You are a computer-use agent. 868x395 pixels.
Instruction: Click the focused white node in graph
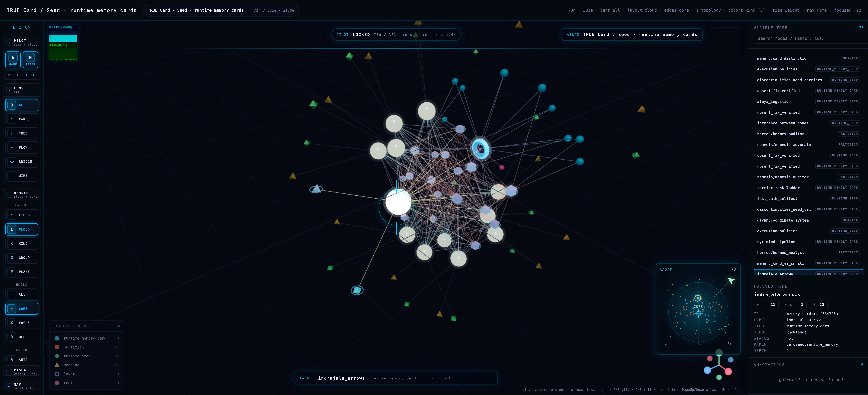[x=398, y=202]
